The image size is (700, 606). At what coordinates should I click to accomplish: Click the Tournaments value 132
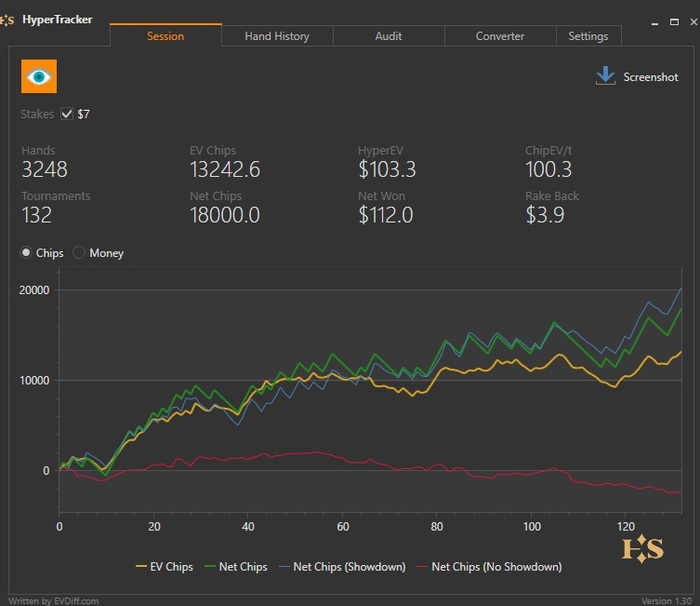point(37,215)
